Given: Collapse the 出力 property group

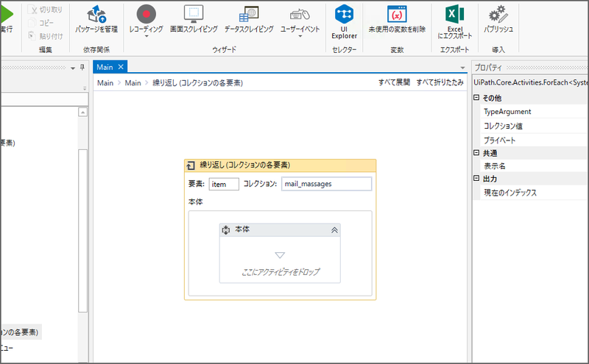Looking at the screenshot, I should tap(476, 178).
